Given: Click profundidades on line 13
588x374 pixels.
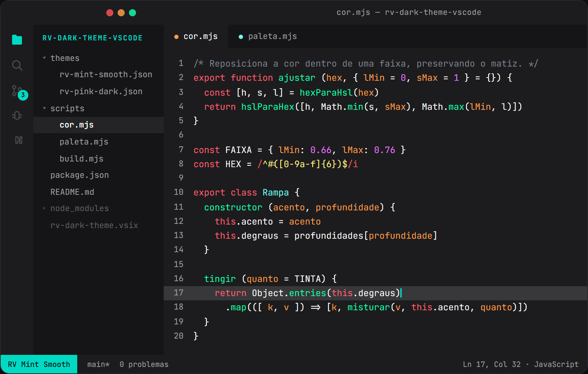Looking at the screenshot, I should (x=329, y=236).
